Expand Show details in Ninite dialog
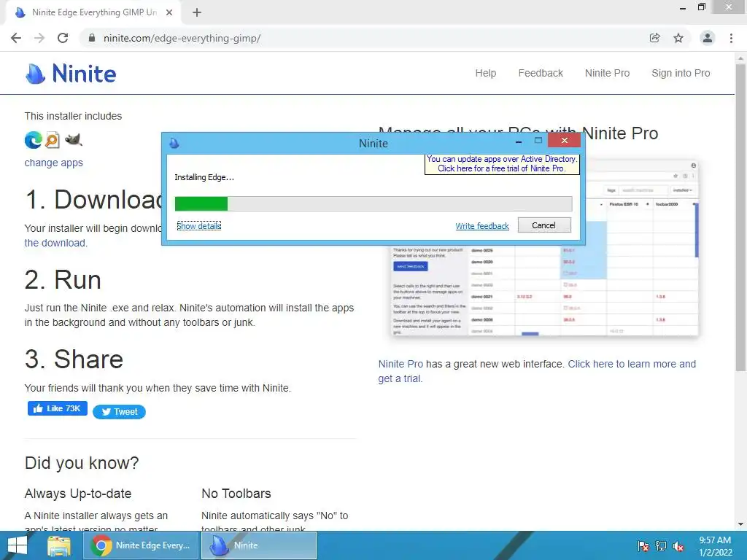The image size is (747, 560). click(198, 226)
